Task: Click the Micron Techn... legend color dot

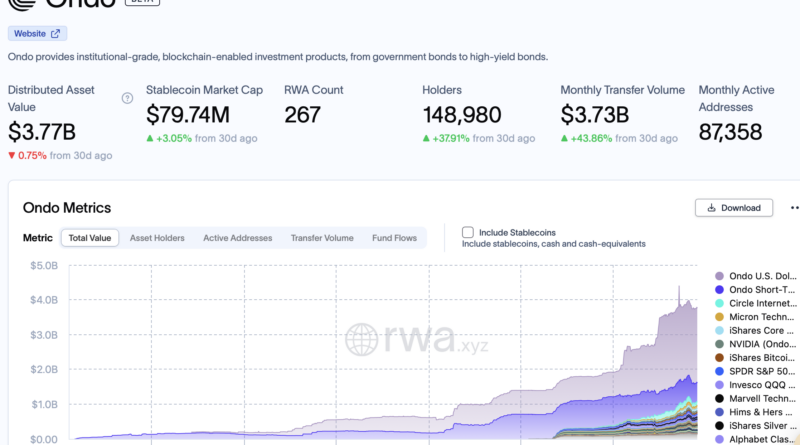Action: coord(719,317)
